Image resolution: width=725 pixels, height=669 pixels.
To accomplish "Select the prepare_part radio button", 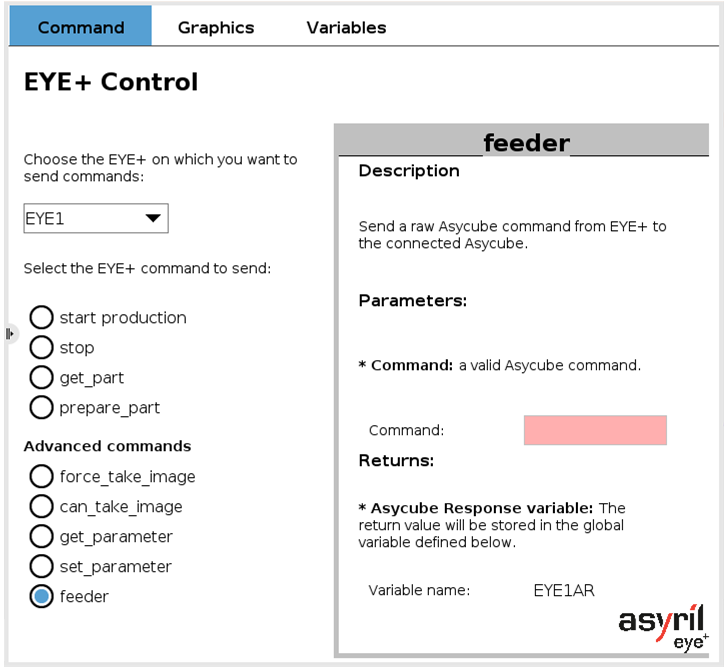I will [x=41, y=407].
